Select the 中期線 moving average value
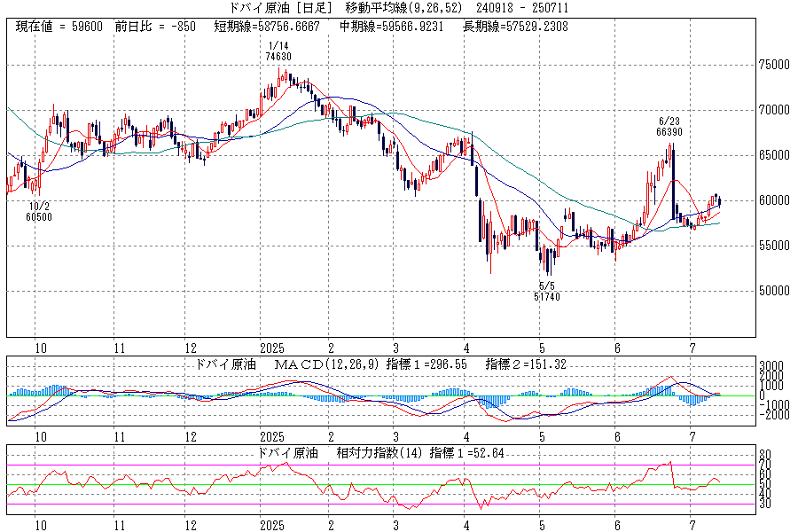This screenshot has height=532, width=798. click(x=396, y=27)
